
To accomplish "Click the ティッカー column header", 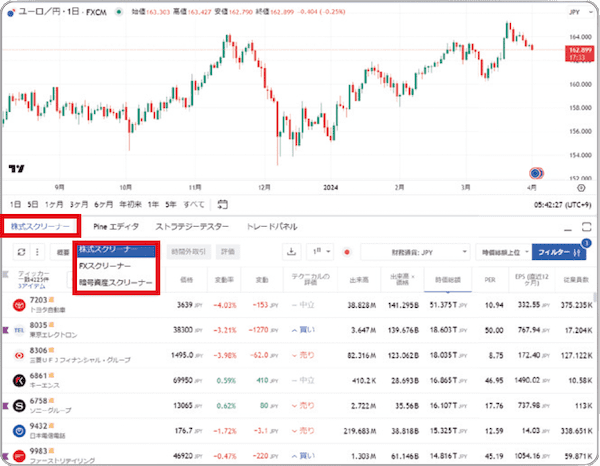I will 34,274.
